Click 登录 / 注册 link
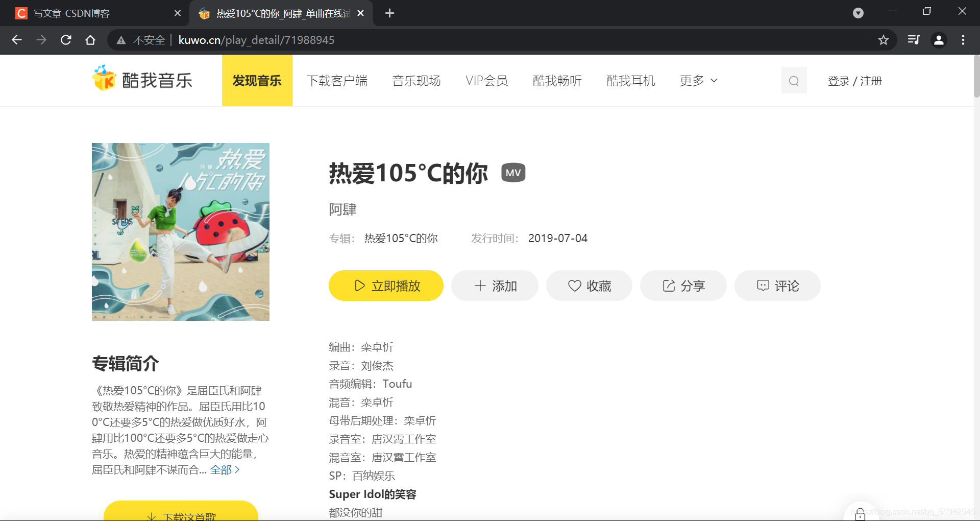 click(855, 81)
